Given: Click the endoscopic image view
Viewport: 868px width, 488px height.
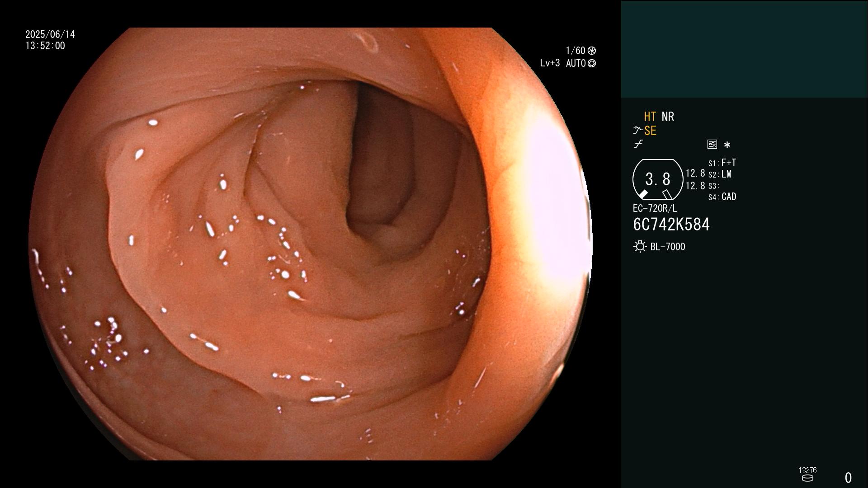Looking at the screenshot, I should pos(311,244).
